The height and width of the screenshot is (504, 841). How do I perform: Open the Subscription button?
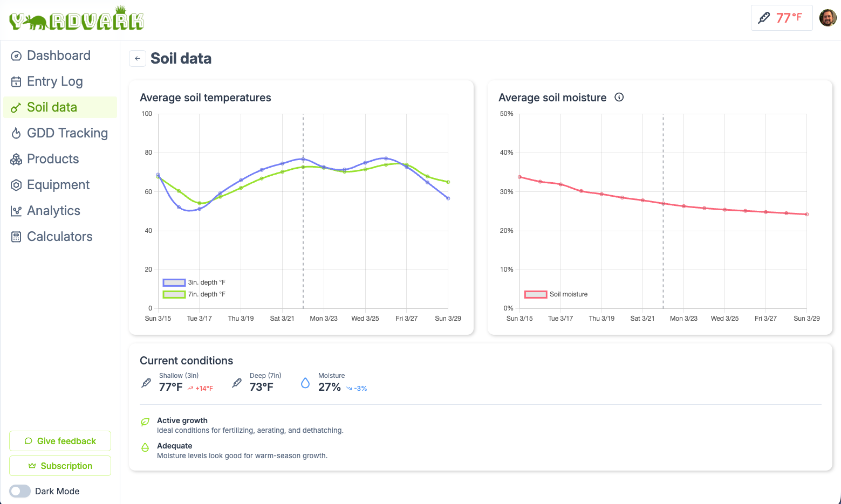pyautogui.click(x=60, y=466)
